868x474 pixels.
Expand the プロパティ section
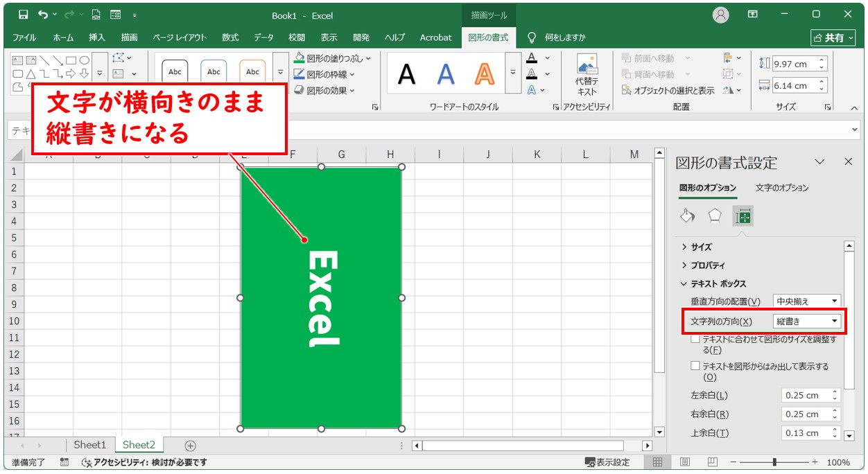(x=703, y=265)
